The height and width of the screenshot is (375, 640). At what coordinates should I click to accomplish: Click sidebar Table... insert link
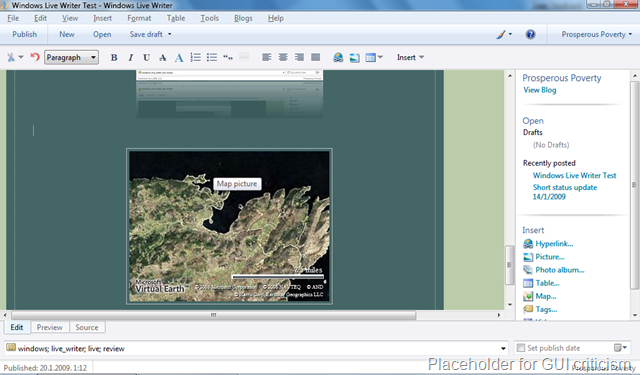[542, 283]
